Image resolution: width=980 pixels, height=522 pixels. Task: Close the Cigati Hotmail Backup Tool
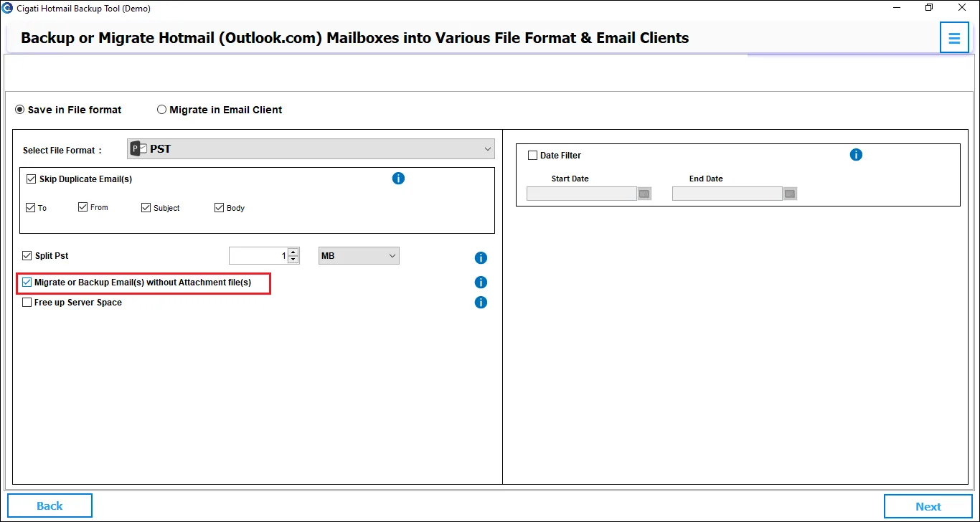963,8
